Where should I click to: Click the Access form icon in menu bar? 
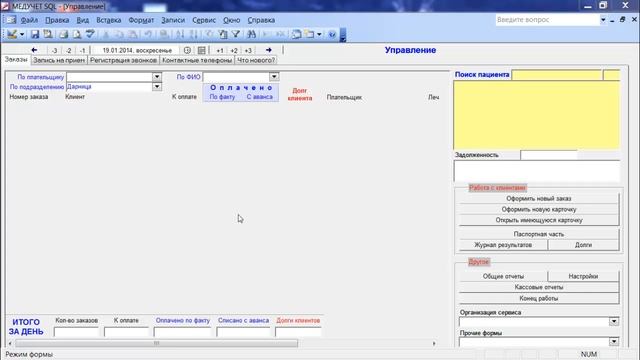pyautogui.click(x=11, y=20)
